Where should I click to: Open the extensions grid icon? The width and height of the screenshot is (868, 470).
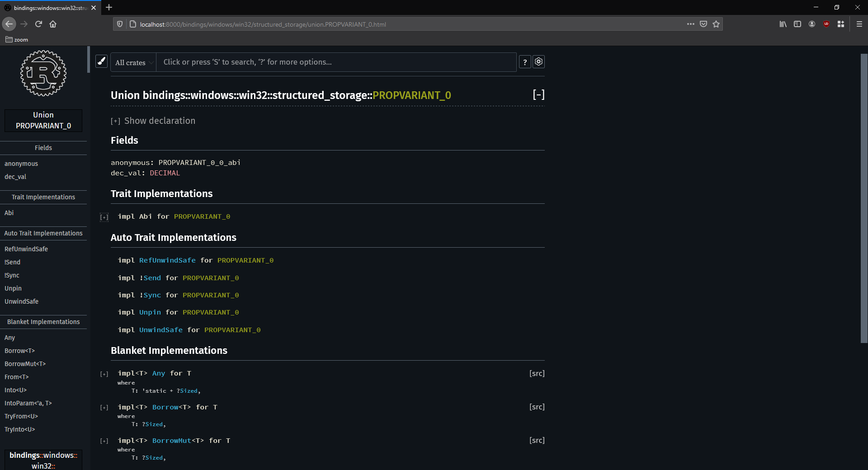841,24
